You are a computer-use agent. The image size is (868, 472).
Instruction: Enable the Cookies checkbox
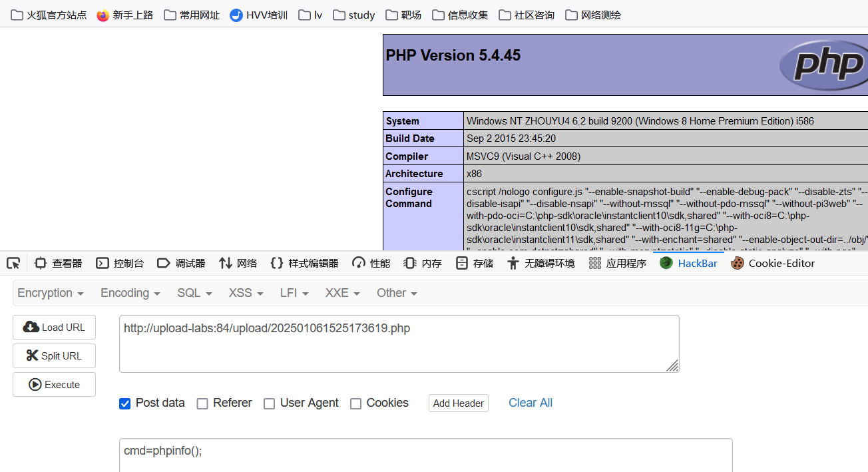[x=355, y=403]
